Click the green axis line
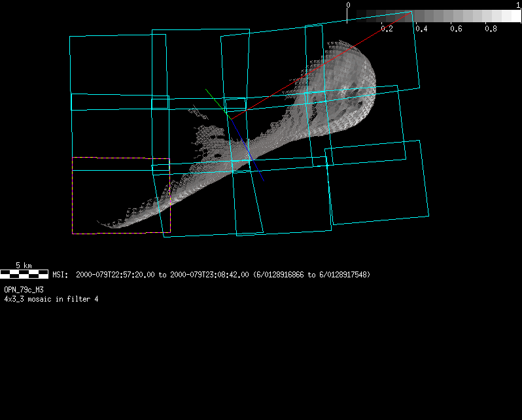Image resolution: width=522 pixels, height=420 pixels. (218, 103)
